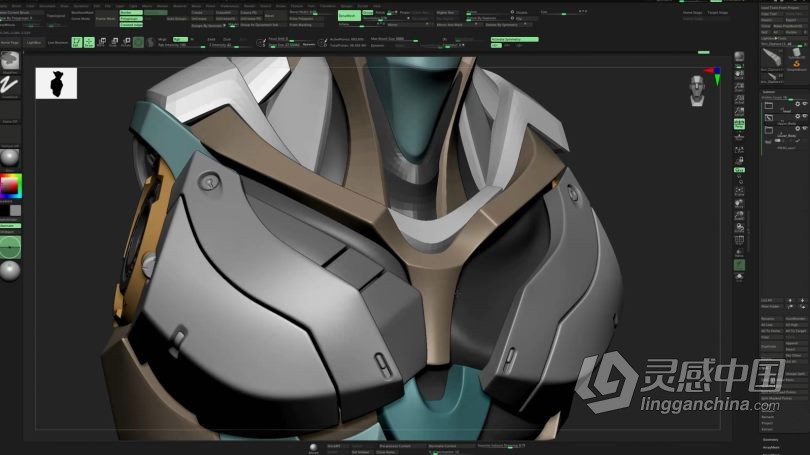Open the stroke type selector
810x455 pixels.
coord(10,86)
